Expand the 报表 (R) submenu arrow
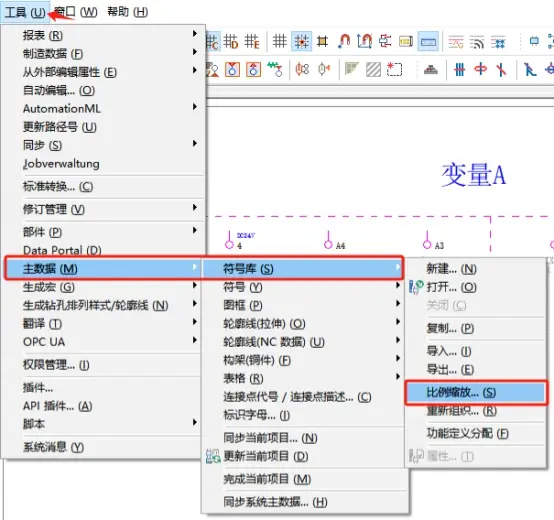 tap(195, 34)
